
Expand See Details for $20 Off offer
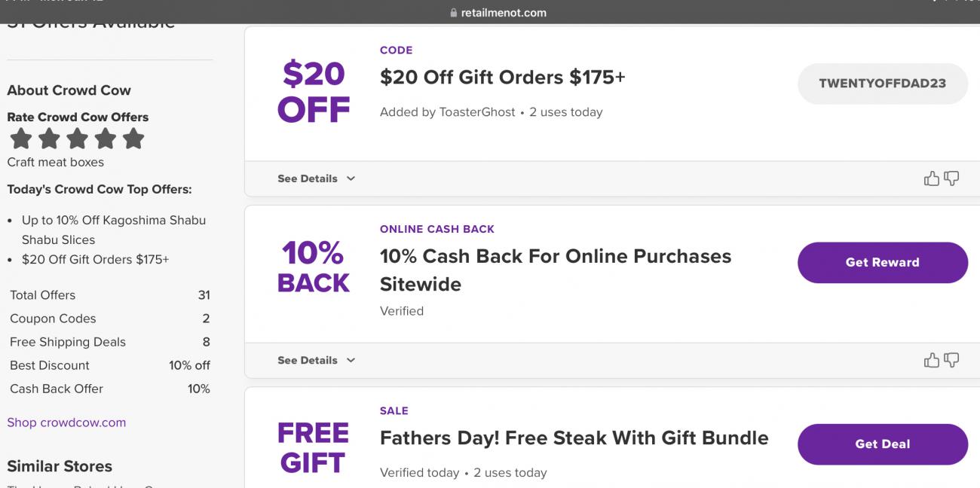(x=316, y=178)
